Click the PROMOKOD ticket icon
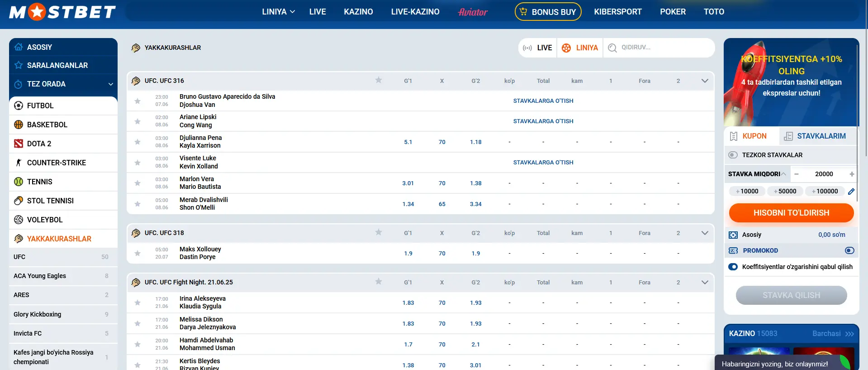Image resolution: width=868 pixels, height=370 pixels. (733, 250)
